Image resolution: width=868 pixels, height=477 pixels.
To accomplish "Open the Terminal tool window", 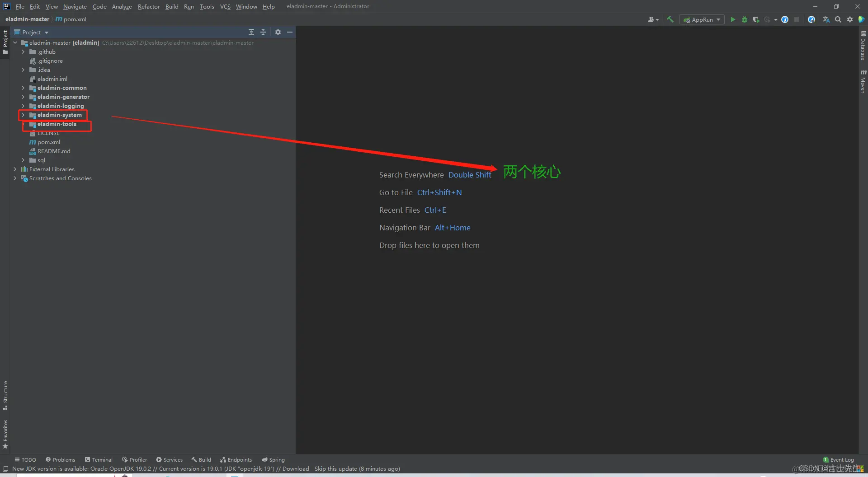I will tap(99, 459).
